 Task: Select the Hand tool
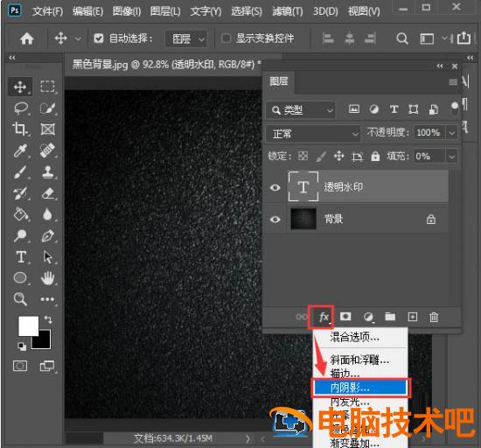point(47,277)
